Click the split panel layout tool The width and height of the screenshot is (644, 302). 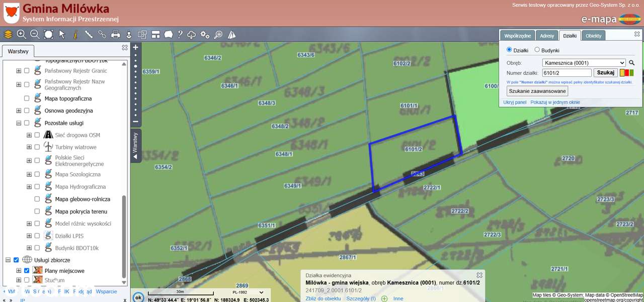155,34
